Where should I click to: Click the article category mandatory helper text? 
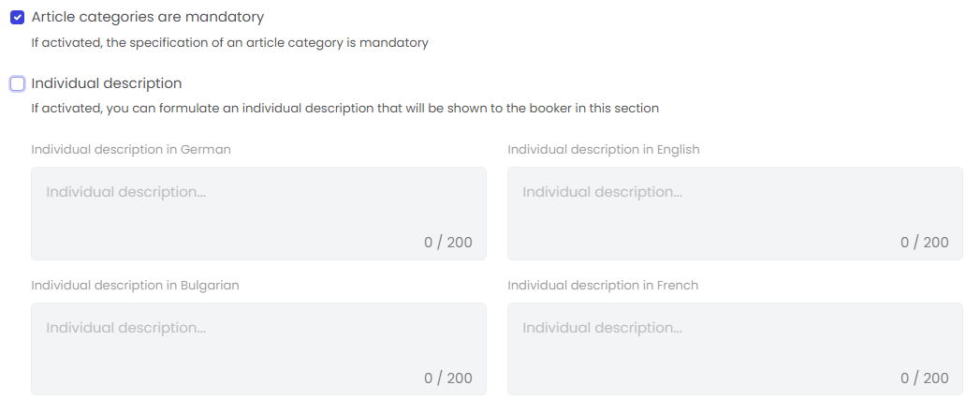[229, 42]
